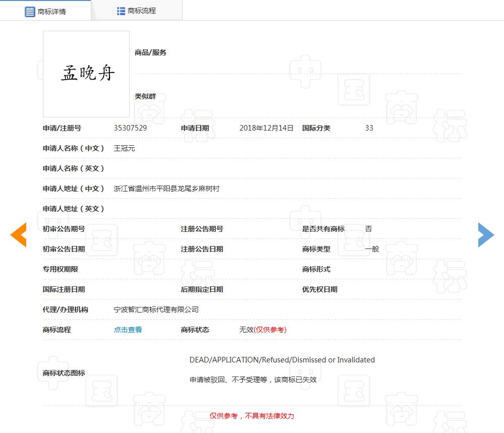Click the applicant address in 浙江省温州市
Screen dimensions: 504x433
coord(166,189)
